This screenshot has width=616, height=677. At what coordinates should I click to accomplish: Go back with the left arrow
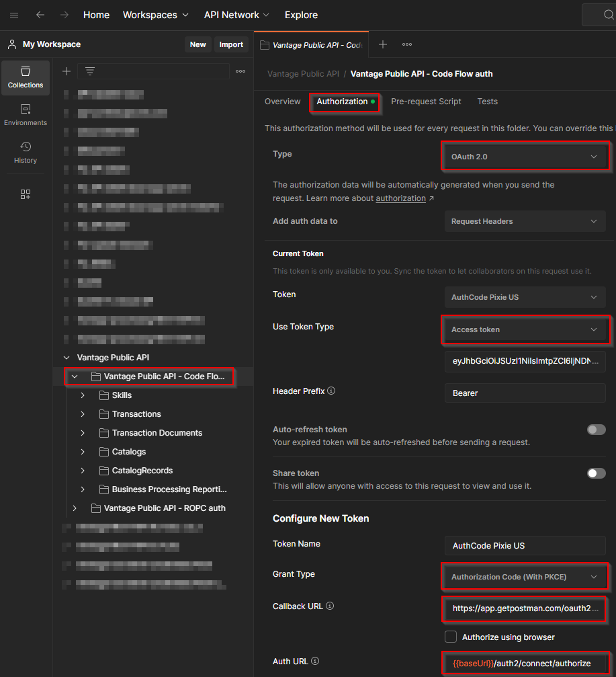click(x=40, y=15)
